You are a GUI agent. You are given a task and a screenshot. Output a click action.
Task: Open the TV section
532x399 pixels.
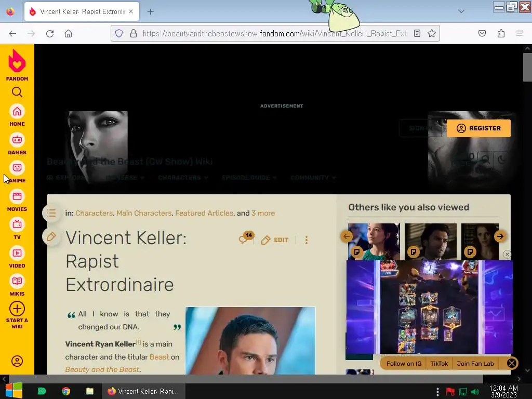click(x=17, y=229)
